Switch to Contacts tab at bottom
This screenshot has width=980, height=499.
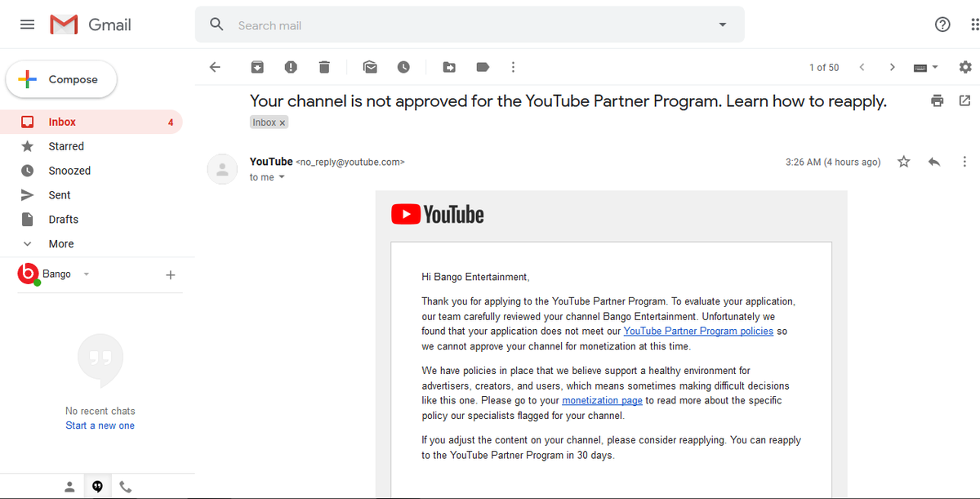[69, 487]
